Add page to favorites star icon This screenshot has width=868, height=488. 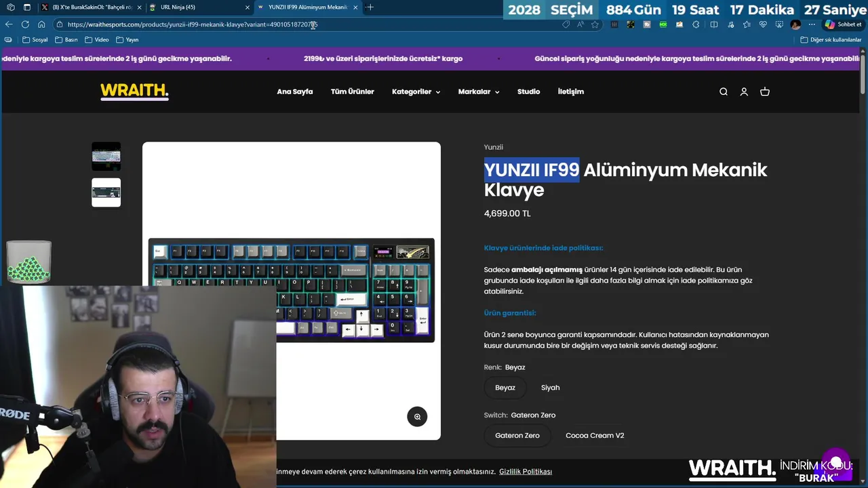click(x=595, y=24)
